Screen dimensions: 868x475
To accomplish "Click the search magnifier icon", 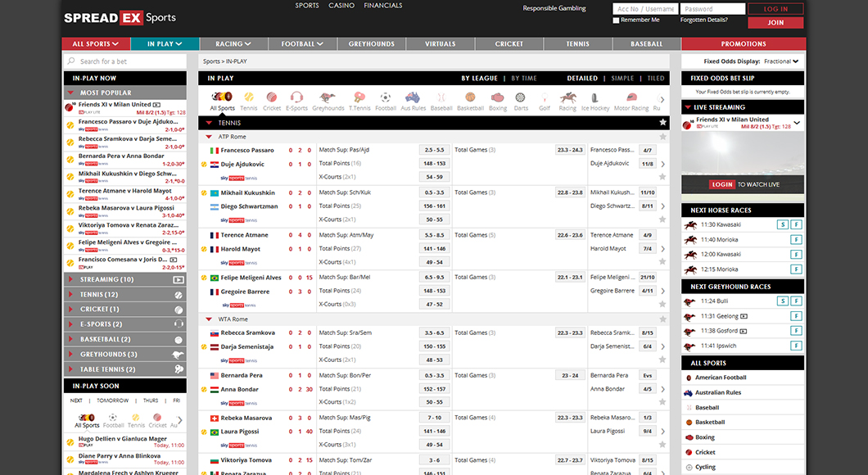I will [x=71, y=61].
